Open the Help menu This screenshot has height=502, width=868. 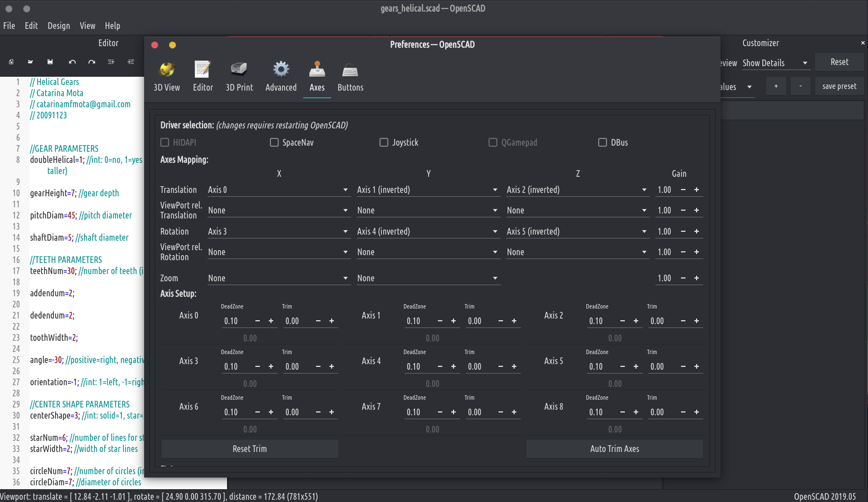(x=112, y=26)
